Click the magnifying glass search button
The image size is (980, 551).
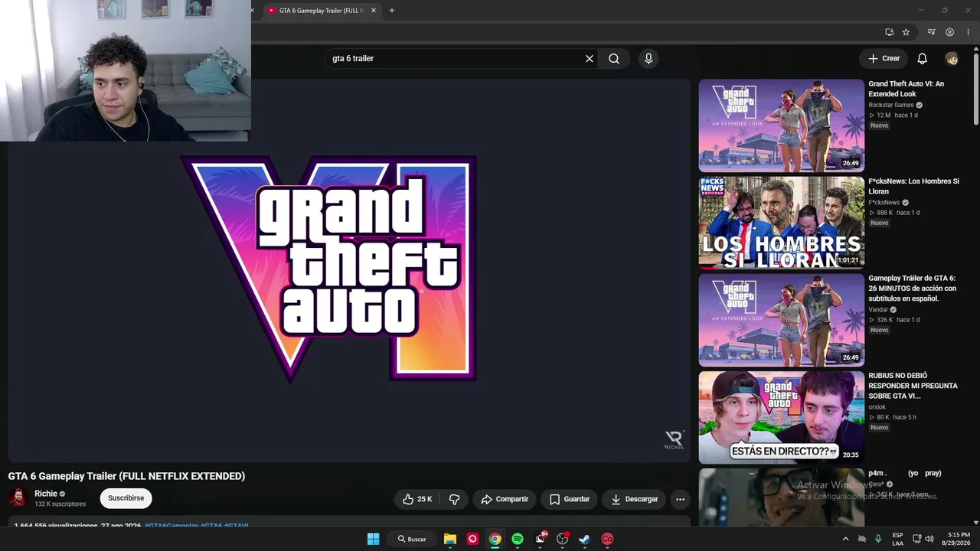tap(614, 59)
